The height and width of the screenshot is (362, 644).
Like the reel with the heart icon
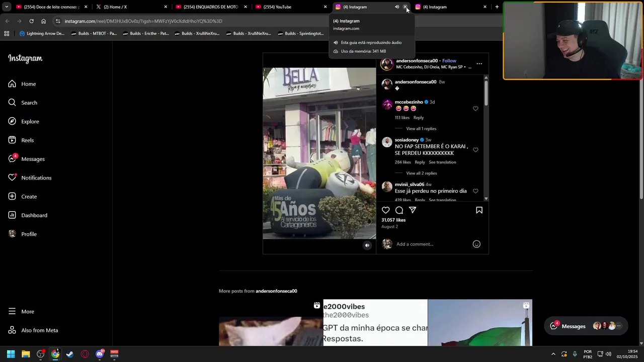tap(386, 210)
